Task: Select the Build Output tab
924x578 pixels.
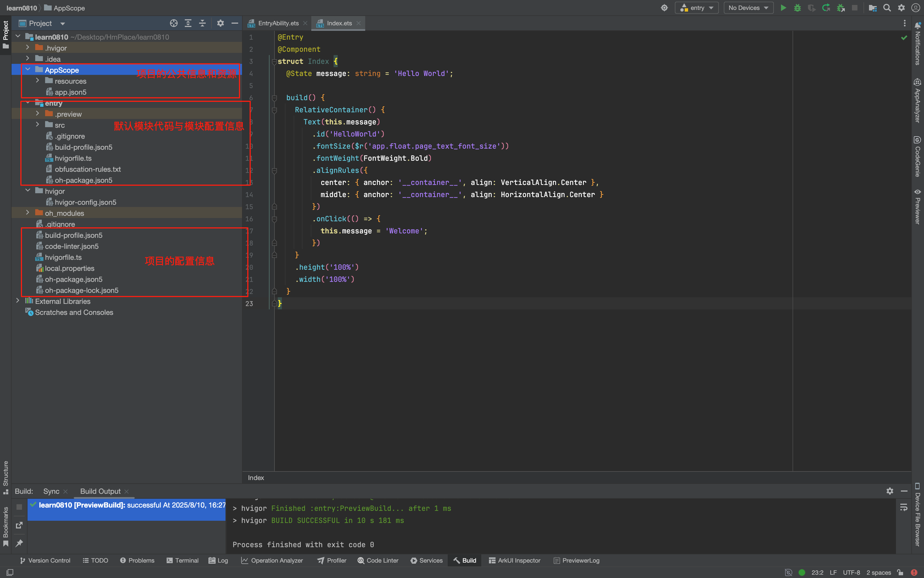Action: pyautogui.click(x=100, y=491)
